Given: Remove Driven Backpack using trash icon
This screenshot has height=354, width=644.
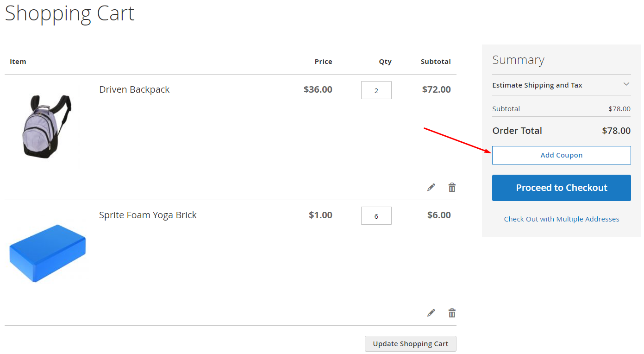Looking at the screenshot, I should coord(452,187).
